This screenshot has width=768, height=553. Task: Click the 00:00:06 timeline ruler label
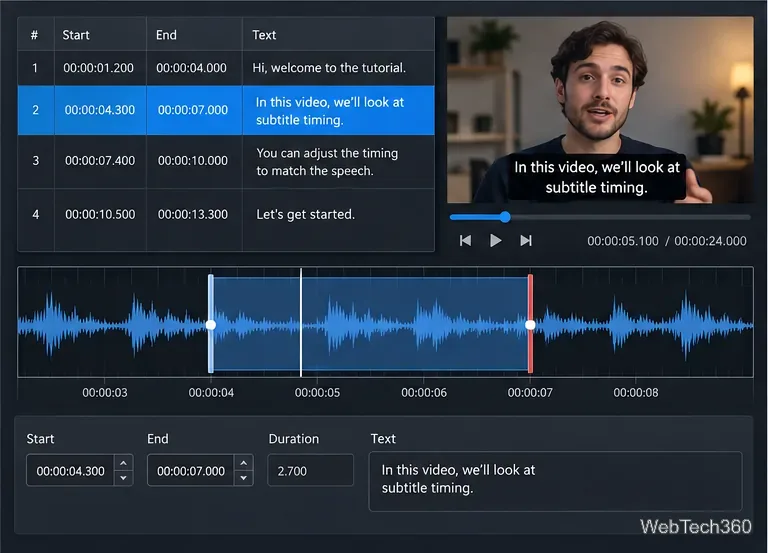pyautogui.click(x=424, y=392)
